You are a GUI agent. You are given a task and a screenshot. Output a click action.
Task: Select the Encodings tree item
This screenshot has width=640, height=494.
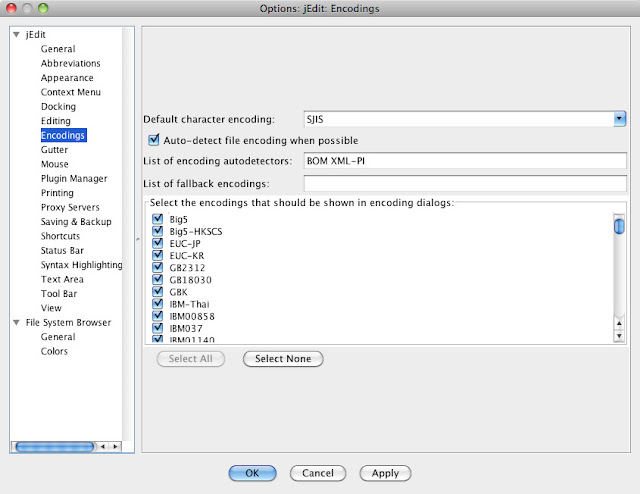click(x=63, y=135)
